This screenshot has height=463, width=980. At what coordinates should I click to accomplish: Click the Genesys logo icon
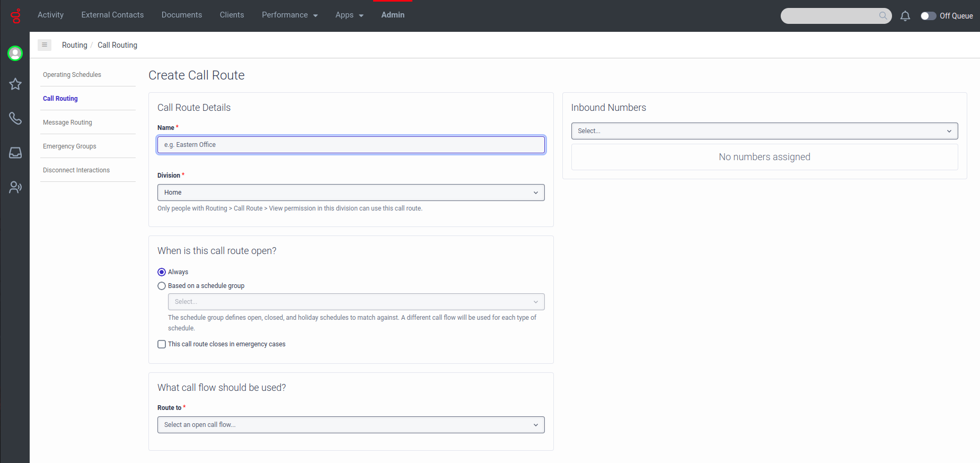pos(15,16)
